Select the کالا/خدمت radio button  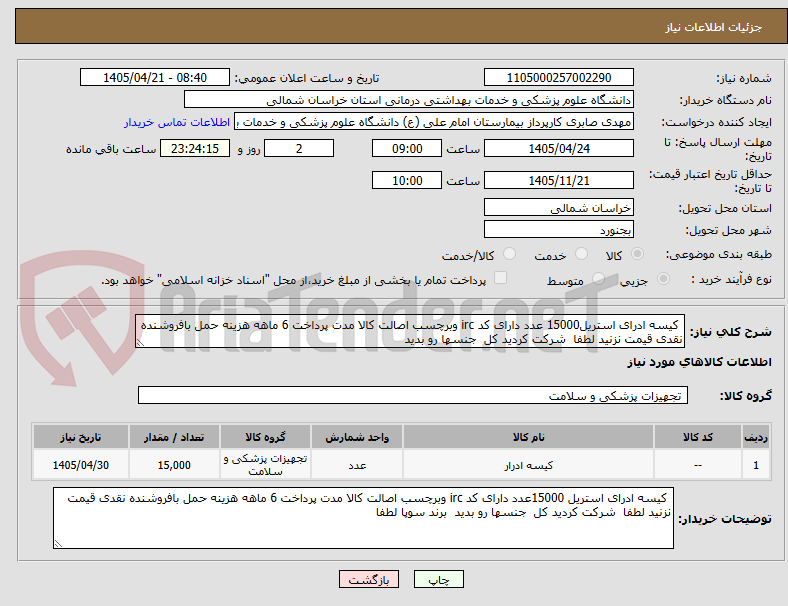coord(510,254)
